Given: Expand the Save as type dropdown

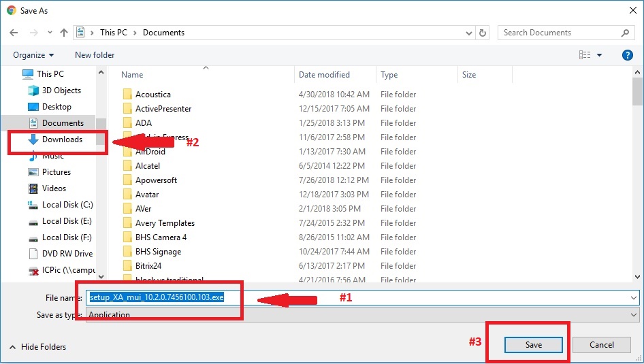Looking at the screenshot, I should 634,315.
